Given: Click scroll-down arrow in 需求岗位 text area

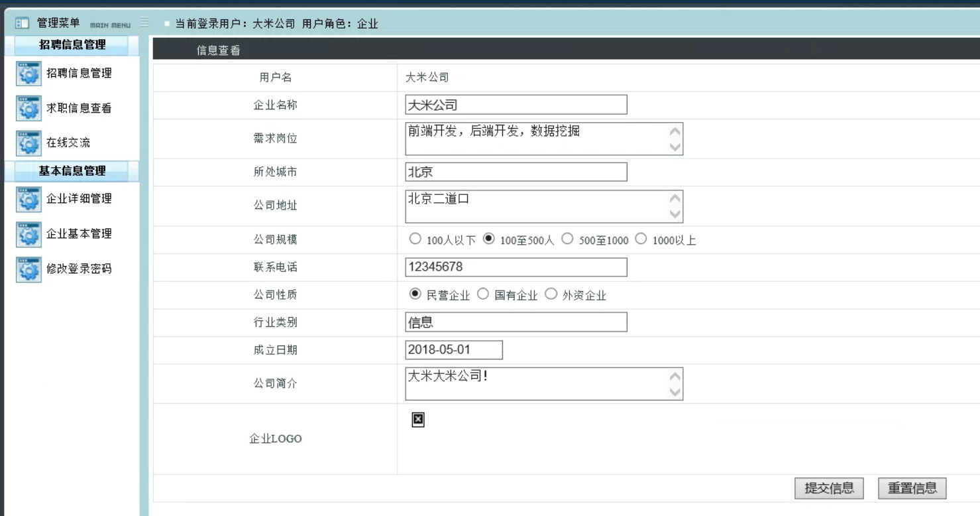Looking at the screenshot, I should (675, 147).
